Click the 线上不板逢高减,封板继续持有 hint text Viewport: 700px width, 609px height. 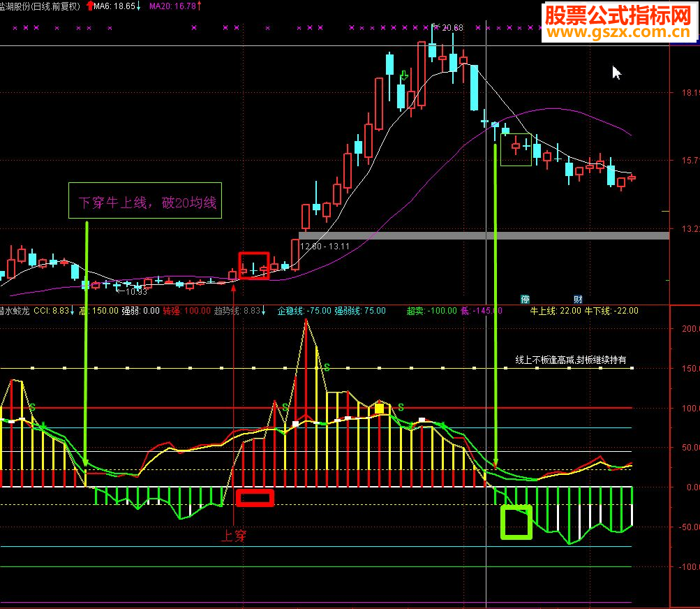tap(570, 360)
